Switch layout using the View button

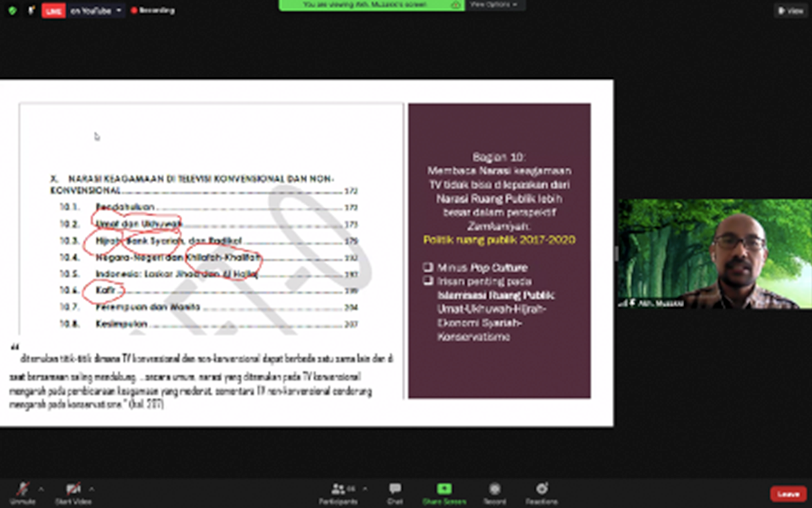791,11
